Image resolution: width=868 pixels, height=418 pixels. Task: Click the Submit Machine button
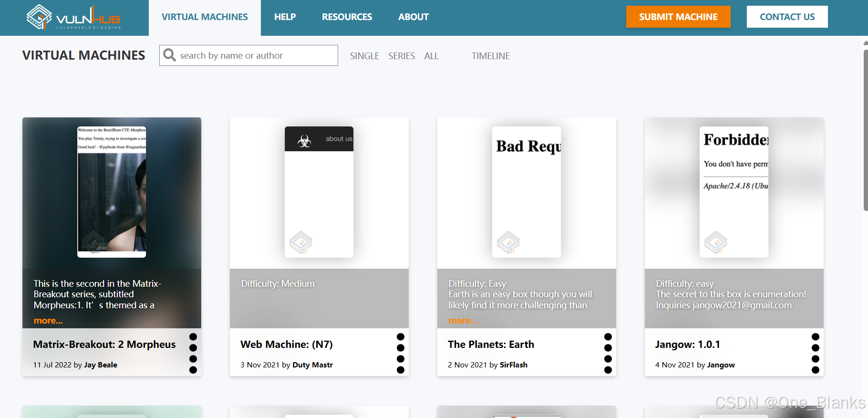tap(678, 17)
